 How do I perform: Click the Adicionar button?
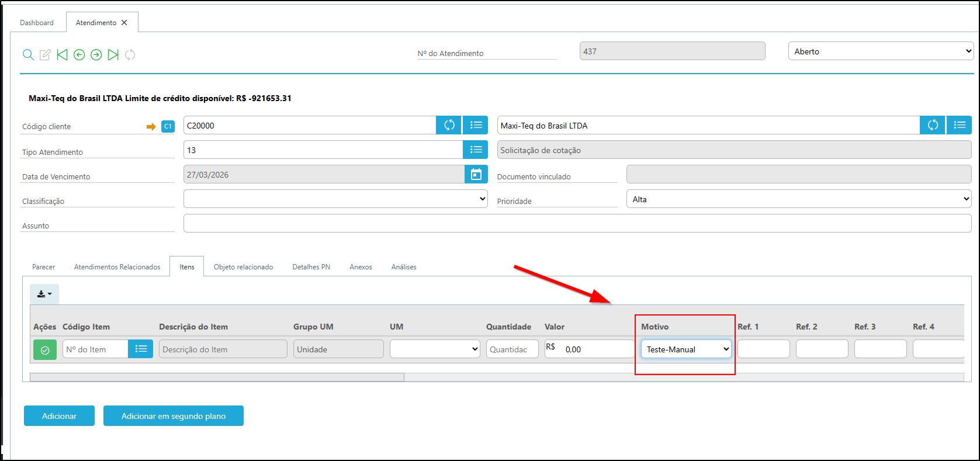pyautogui.click(x=59, y=416)
